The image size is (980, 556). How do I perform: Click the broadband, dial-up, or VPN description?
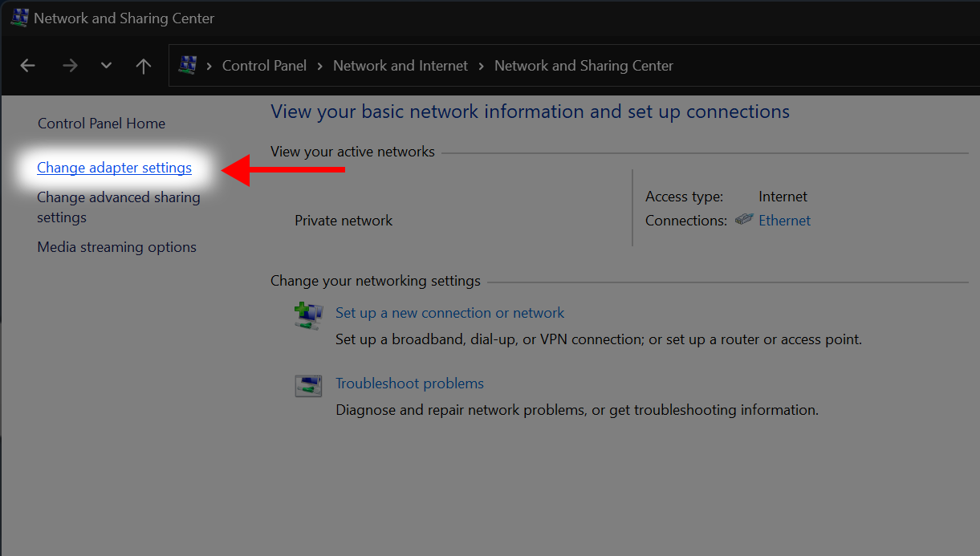pos(599,339)
